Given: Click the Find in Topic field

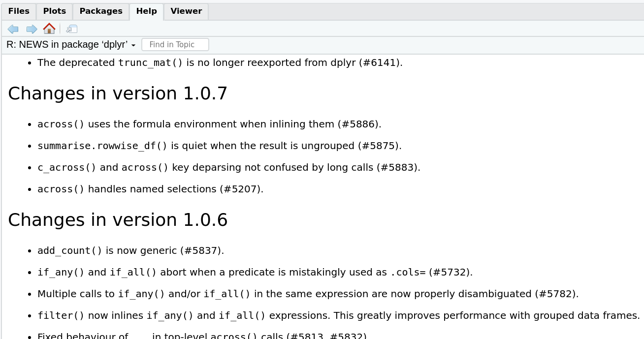Looking at the screenshot, I should pos(175,45).
